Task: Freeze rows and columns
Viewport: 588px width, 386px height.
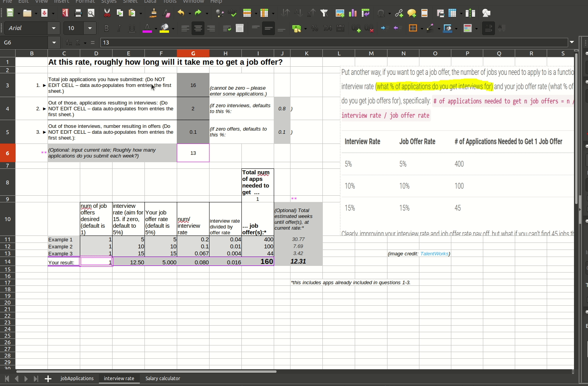Action: (452, 13)
